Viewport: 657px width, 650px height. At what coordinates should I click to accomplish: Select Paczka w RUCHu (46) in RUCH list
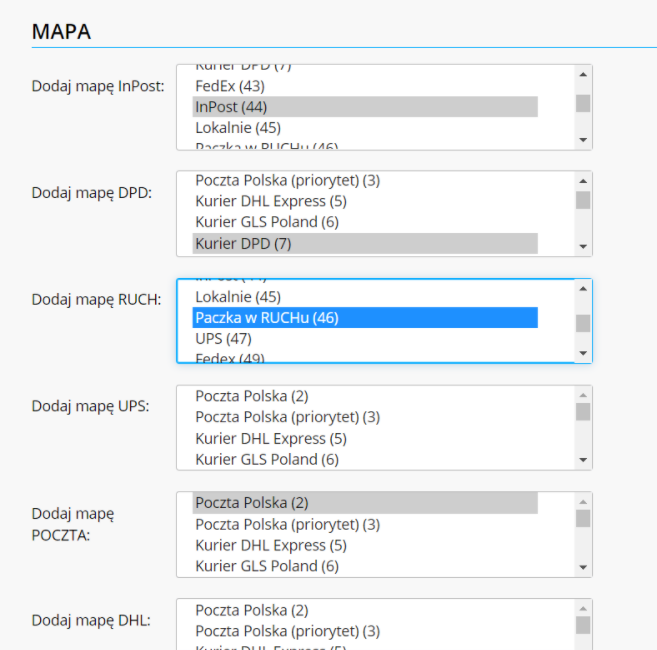[365, 318]
